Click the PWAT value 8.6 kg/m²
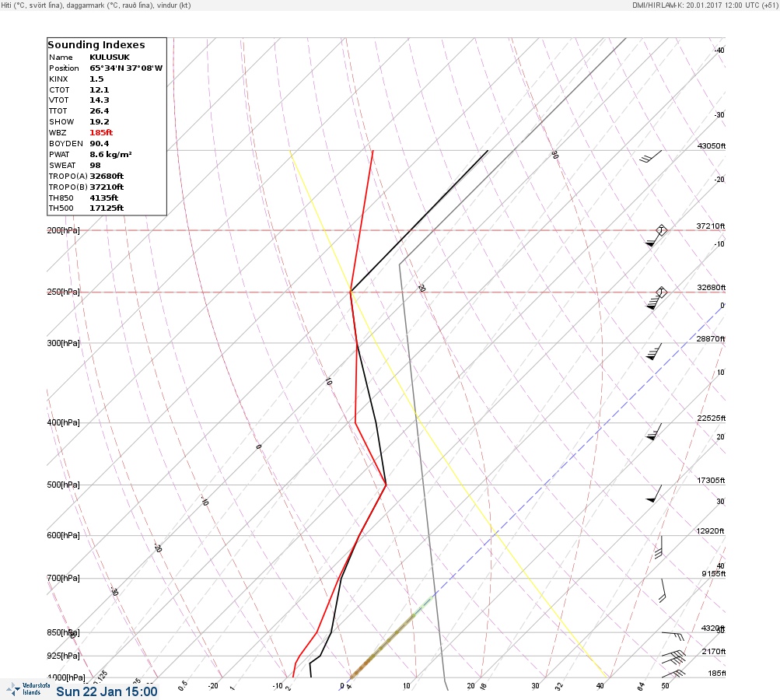The width and height of the screenshot is (780, 700). coord(110,155)
